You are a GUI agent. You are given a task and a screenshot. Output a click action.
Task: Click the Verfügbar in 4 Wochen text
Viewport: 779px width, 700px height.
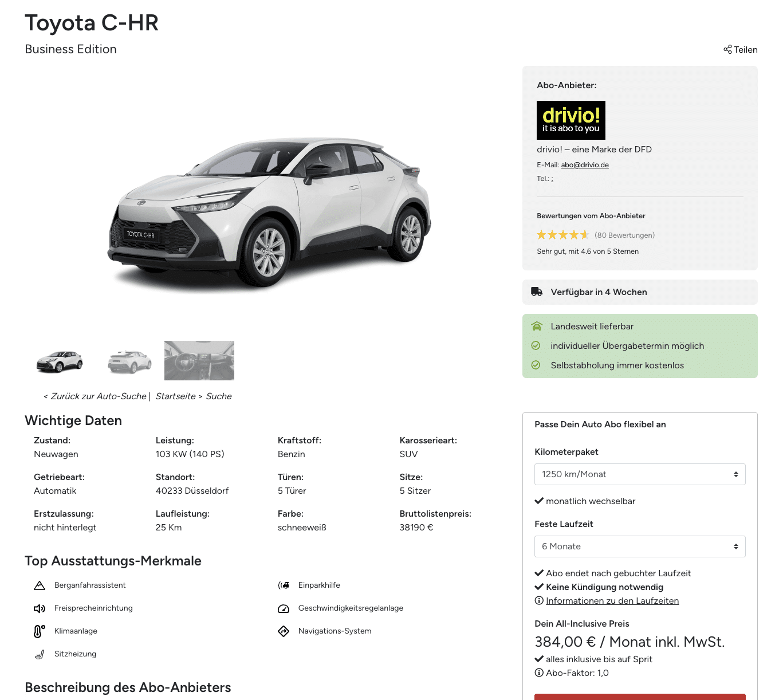coord(599,292)
